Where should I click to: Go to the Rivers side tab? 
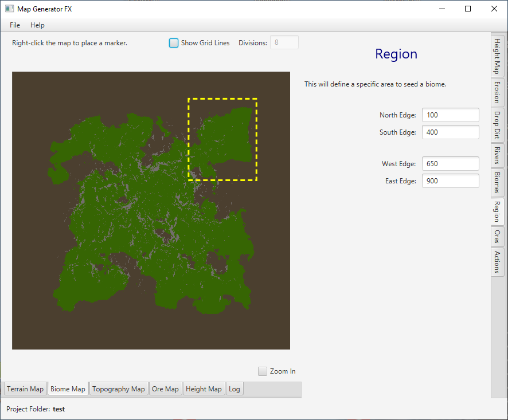click(497, 155)
